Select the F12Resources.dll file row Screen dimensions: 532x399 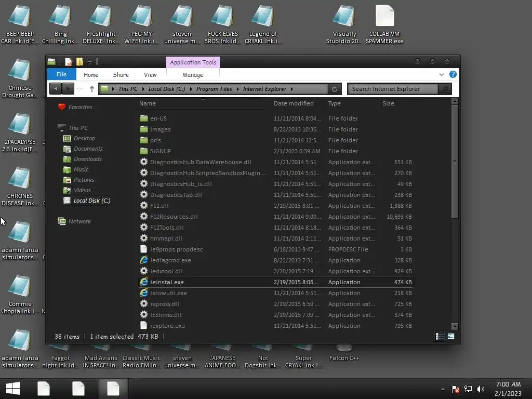pos(276,217)
